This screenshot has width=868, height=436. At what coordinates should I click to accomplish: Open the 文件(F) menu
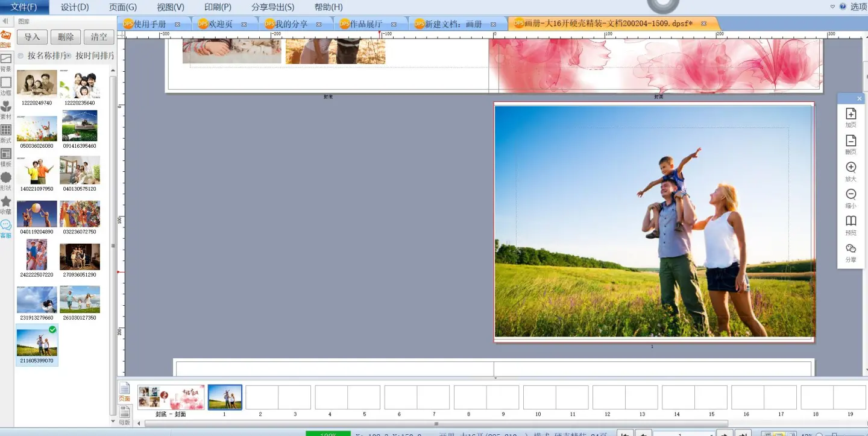[x=24, y=7]
